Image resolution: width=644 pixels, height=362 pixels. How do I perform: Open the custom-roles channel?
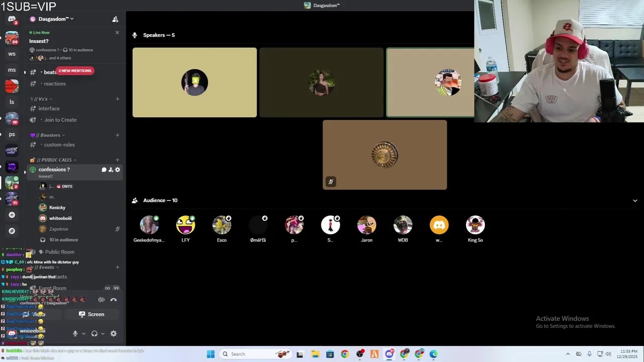click(74, 145)
